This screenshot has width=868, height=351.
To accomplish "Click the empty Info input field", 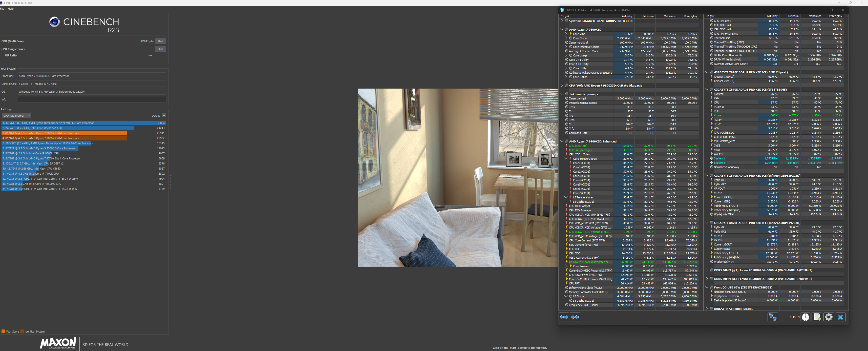I will [92, 99].
